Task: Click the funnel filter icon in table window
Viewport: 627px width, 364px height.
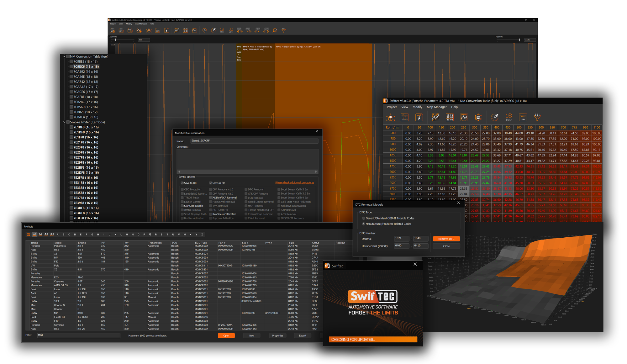Action: 537,118
